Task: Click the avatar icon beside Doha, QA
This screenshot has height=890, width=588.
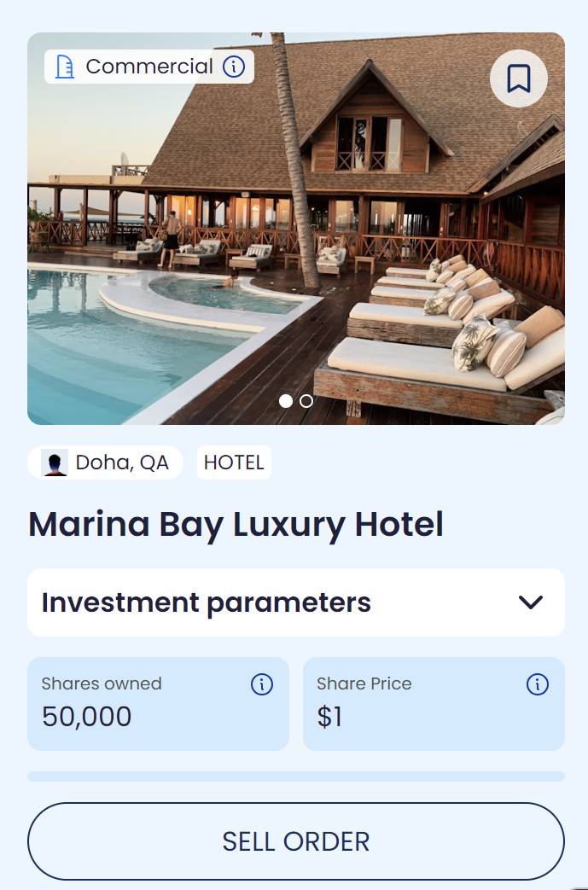Action: [x=55, y=462]
